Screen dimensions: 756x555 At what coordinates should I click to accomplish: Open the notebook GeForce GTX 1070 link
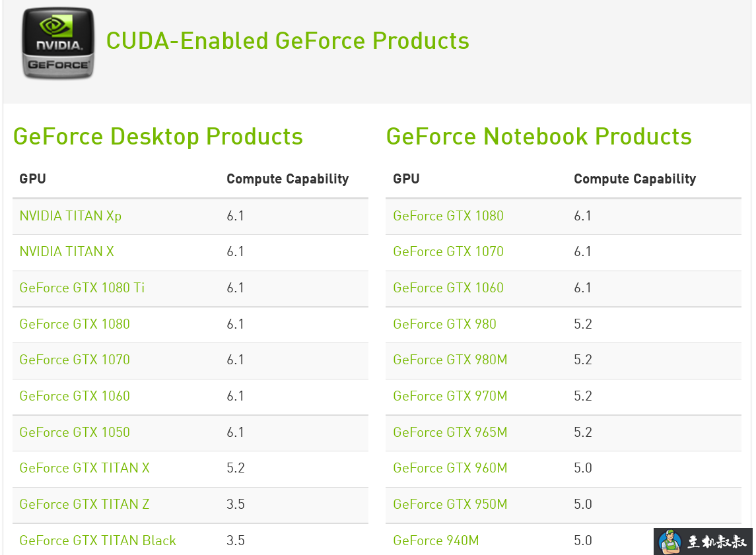coord(448,251)
